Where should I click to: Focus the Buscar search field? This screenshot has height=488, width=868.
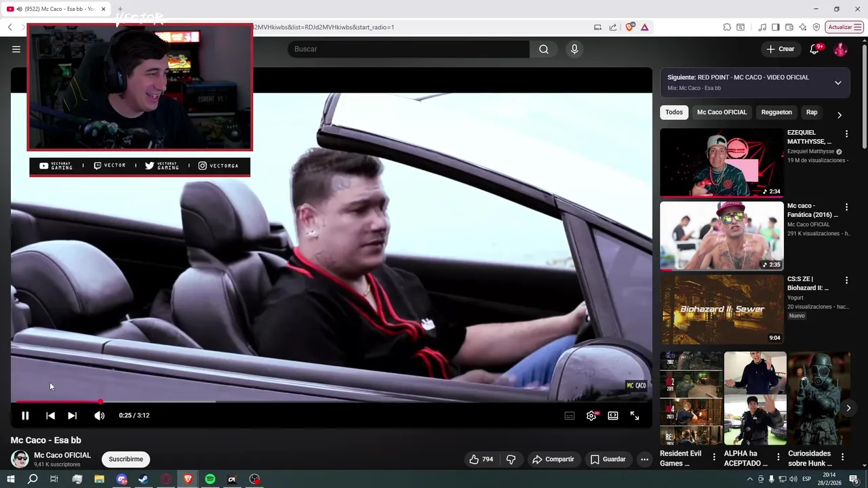[408, 49]
